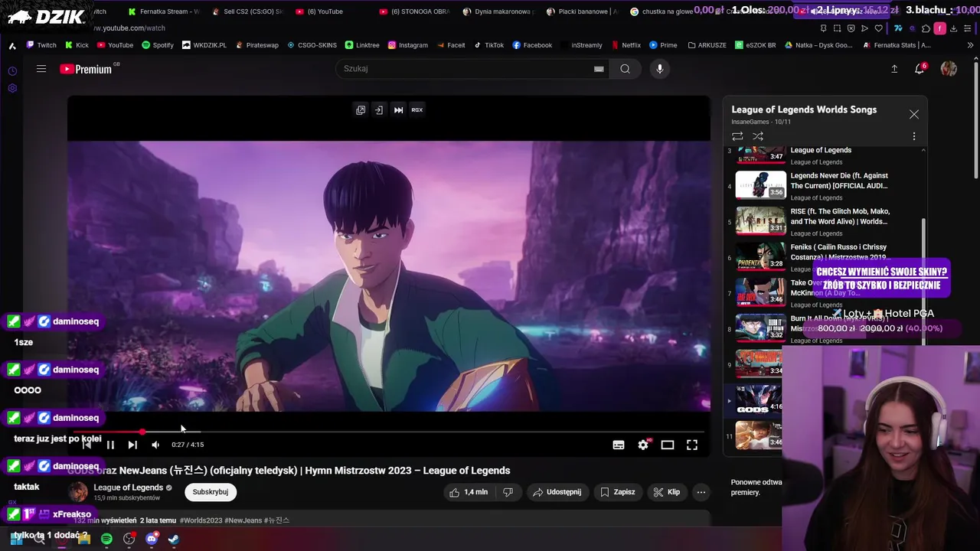Like the video with 1,4 mln
The width and height of the screenshot is (980, 551).
click(x=469, y=492)
